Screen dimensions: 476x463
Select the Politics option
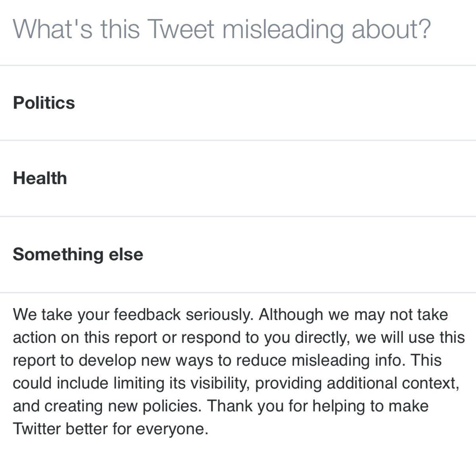point(44,103)
